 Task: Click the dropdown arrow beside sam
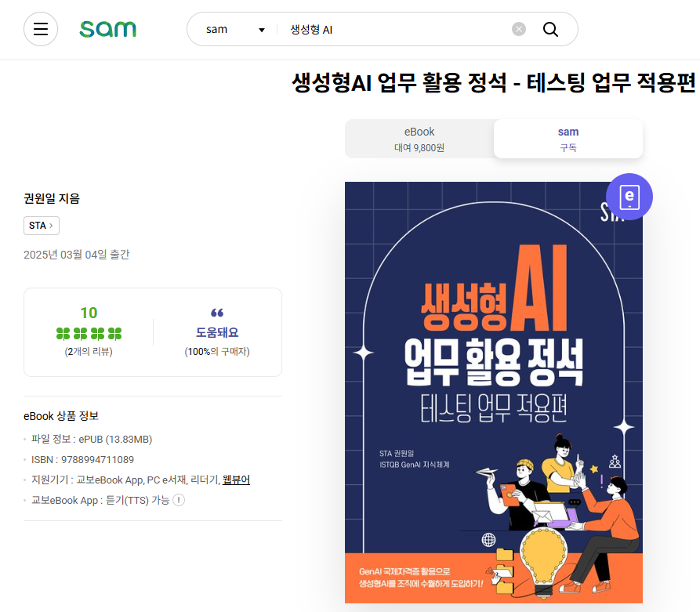[x=262, y=30]
